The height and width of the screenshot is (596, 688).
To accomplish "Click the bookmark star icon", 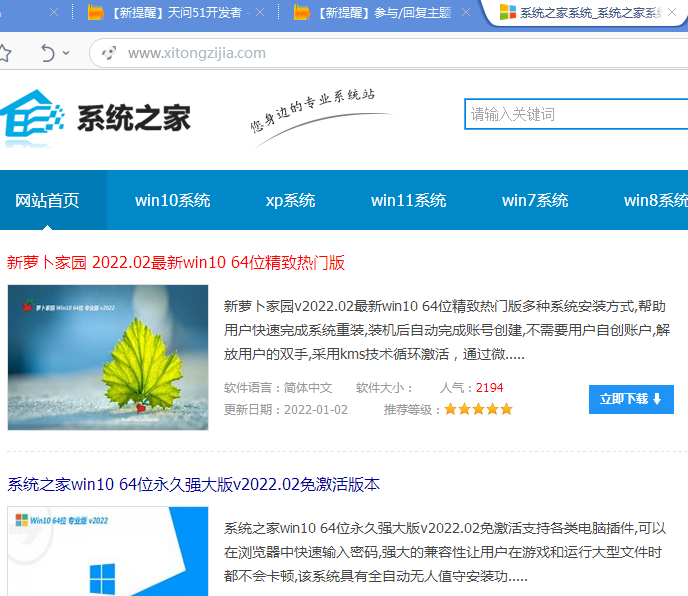I will click(x=4, y=53).
